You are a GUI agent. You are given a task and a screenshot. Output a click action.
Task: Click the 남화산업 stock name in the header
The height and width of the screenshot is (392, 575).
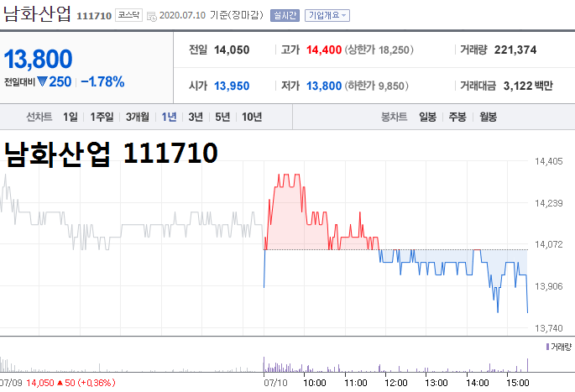click(37, 14)
